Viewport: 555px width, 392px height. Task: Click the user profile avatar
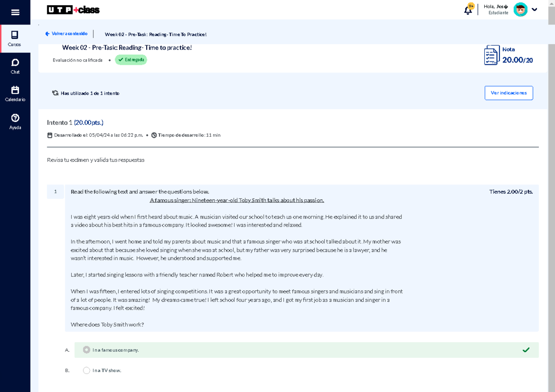[x=520, y=10]
